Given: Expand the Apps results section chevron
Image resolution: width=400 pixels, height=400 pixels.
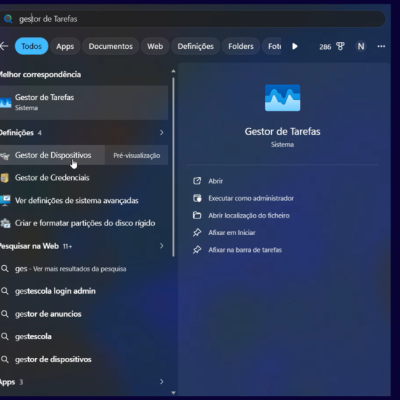Looking at the screenshot, I should pos(162,382).
